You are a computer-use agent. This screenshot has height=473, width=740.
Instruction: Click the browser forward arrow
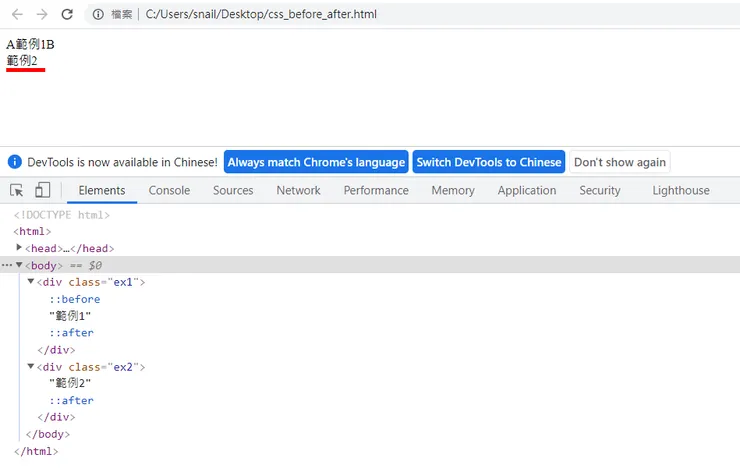click(42, 15)
